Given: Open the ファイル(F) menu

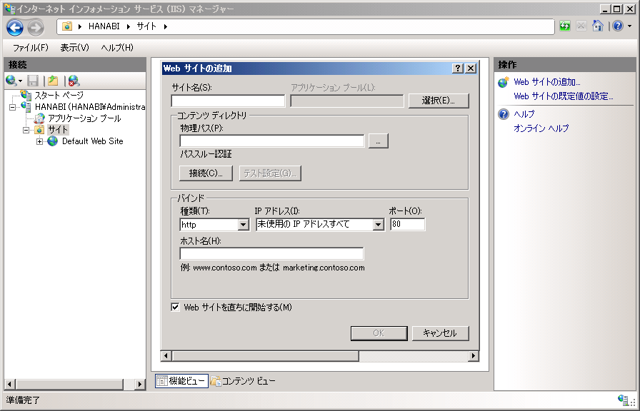Looking at the screenshot, I should 30,48.
